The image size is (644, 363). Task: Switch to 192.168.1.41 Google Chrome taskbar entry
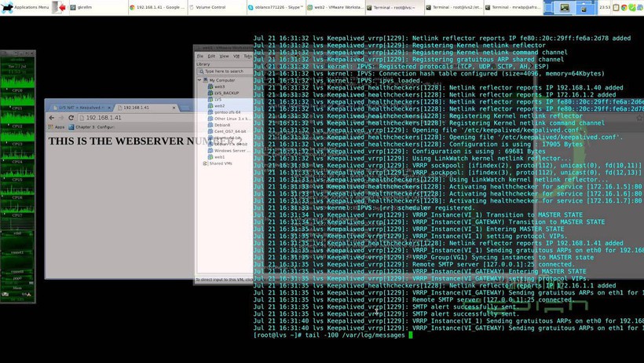tap(157, 7)
